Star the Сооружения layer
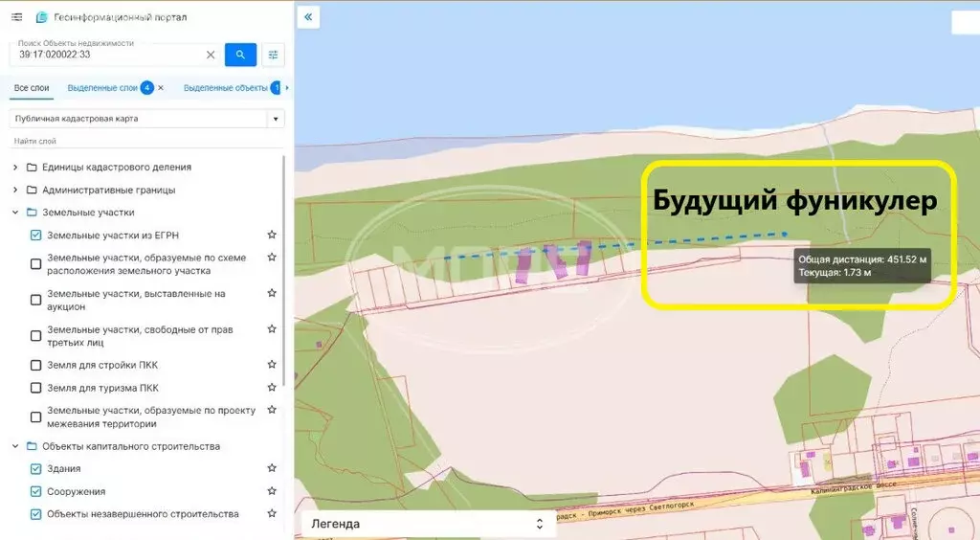980x540 pixels. [x=272, y=491]
